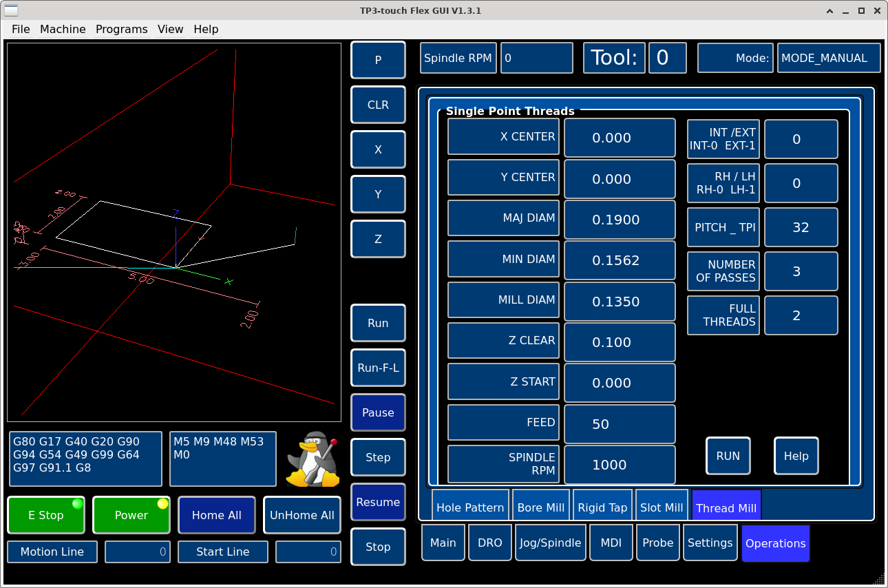Open the File menu

click(21, 29)
